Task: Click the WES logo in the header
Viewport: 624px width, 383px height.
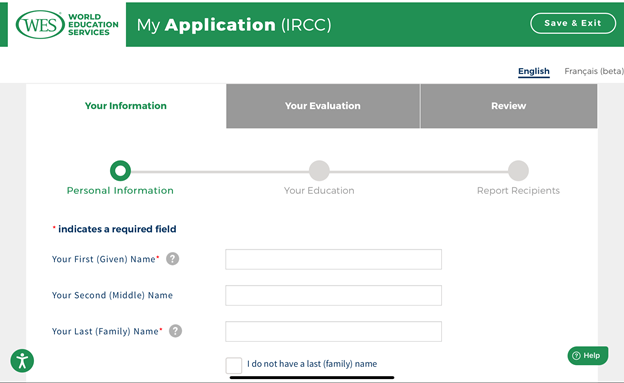Action: [67, 24]
